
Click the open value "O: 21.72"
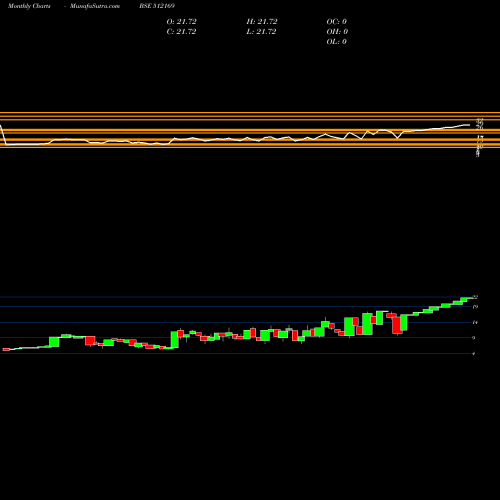pos(182,22)
